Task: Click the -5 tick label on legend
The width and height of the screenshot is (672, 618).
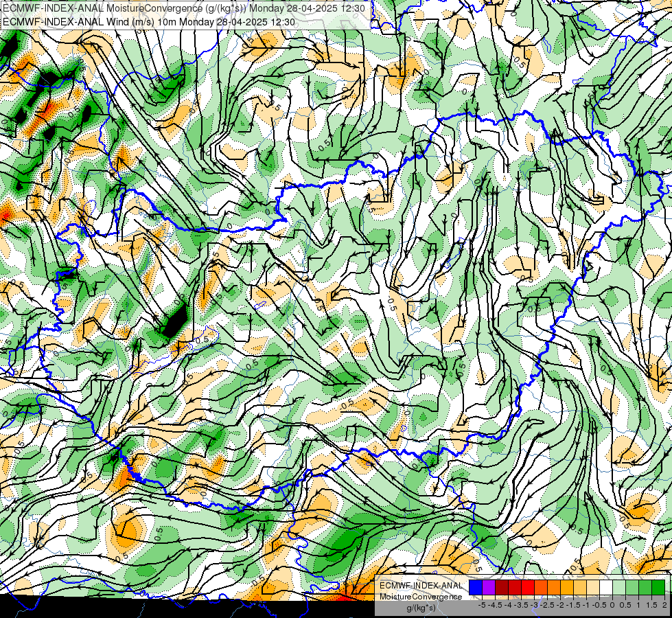Action: pyautogui.click(x=482, y=605)
